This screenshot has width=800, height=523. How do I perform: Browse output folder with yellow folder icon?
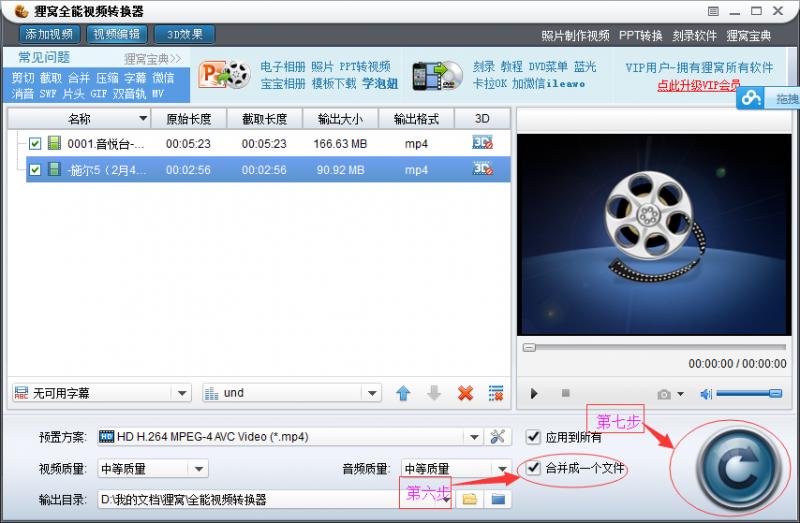469,499
